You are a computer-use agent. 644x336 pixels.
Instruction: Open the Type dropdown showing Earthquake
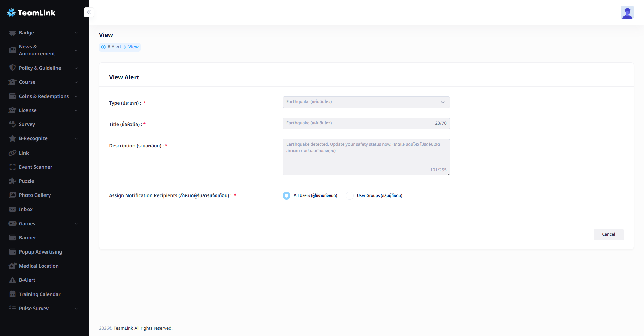(366, 102)
